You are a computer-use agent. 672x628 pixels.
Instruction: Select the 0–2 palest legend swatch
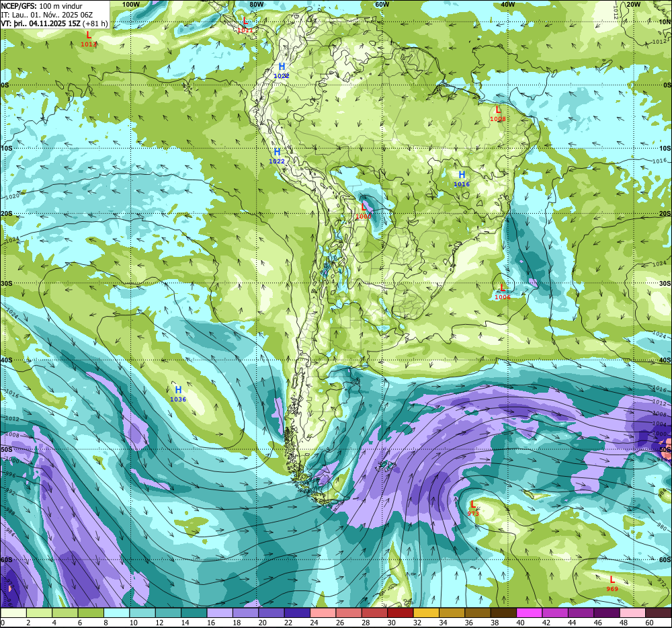click(x=13, y=613)
